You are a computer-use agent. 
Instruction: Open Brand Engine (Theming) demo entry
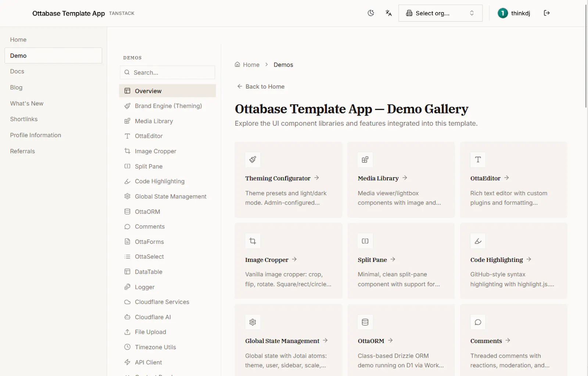(x=168, y=106)
